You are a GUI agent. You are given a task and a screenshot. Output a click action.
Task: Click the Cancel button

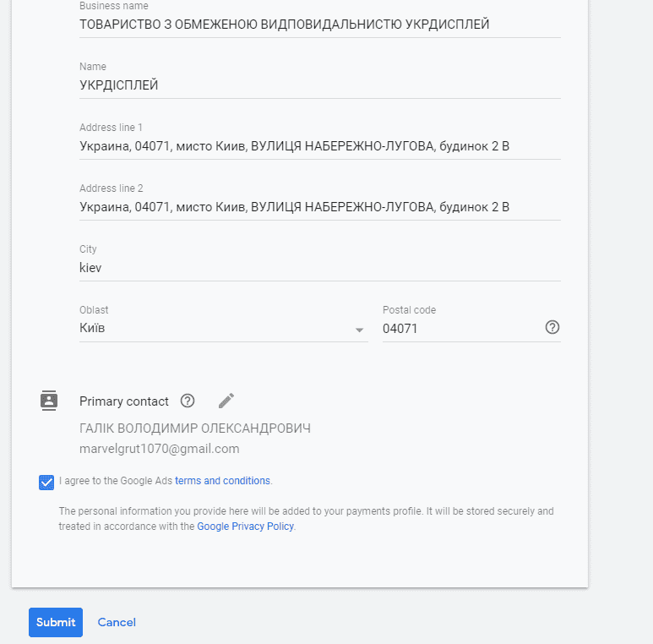point(117,622)
